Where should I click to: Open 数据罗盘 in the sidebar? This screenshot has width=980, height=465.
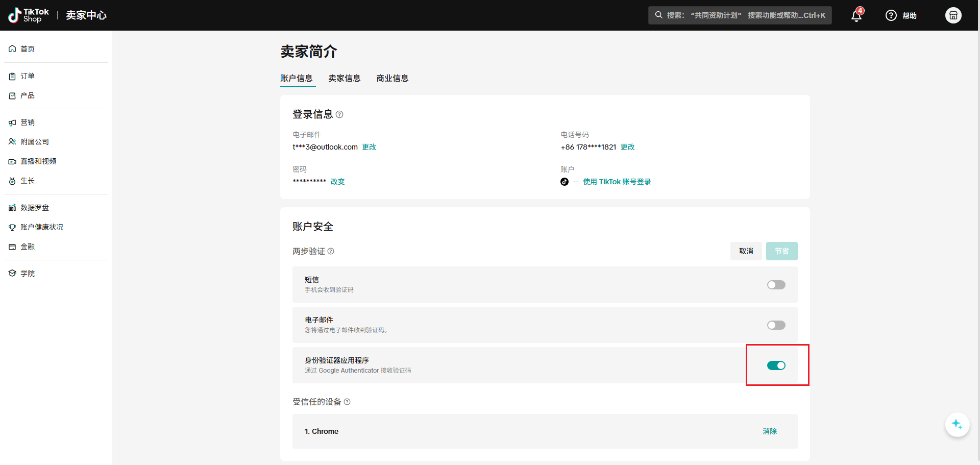pyautogui.click(x=35, y=208)
